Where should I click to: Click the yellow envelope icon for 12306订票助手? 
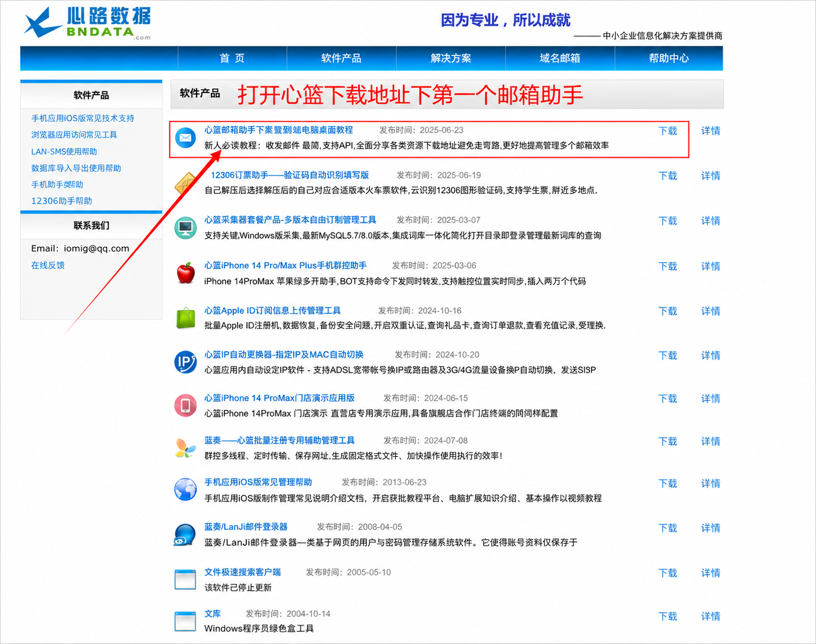click(186, 184)
